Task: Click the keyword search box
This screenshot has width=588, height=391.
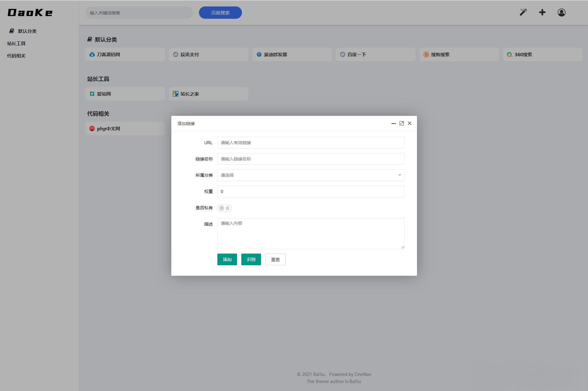Action: click(x=139, y=13)
